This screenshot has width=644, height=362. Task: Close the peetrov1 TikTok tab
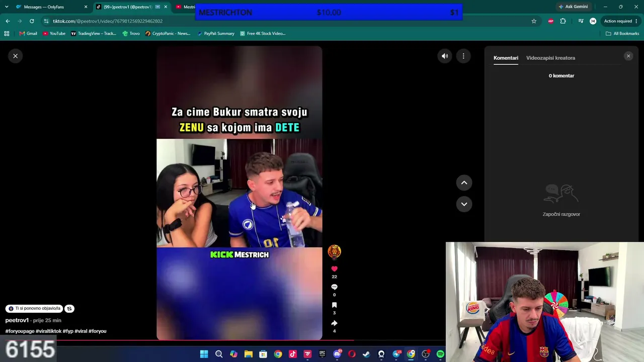pyautogui.click(x=166, y=7)
